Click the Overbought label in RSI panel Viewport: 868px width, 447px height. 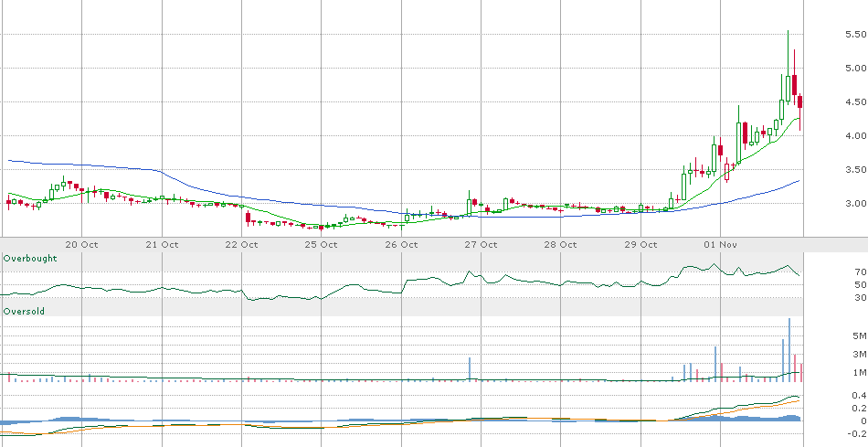pos(30,259)
